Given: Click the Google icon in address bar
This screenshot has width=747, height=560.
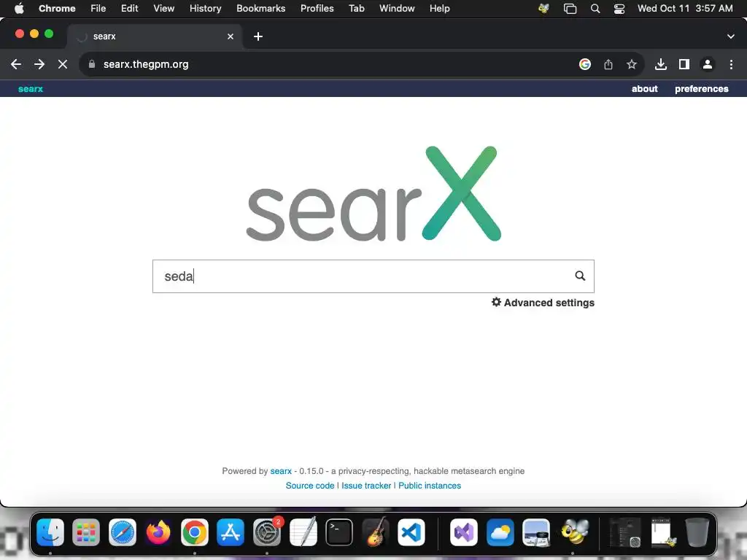Looking at the screenshot, I should [585, 64].
